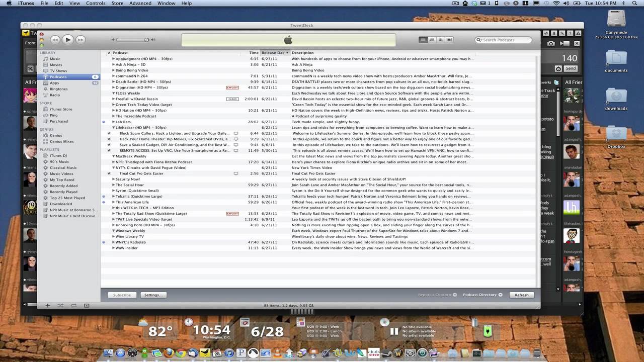644x362 pixels.
Task: Toggle shuffle at bottom of sidebar
Action: [x=60, y=305]
